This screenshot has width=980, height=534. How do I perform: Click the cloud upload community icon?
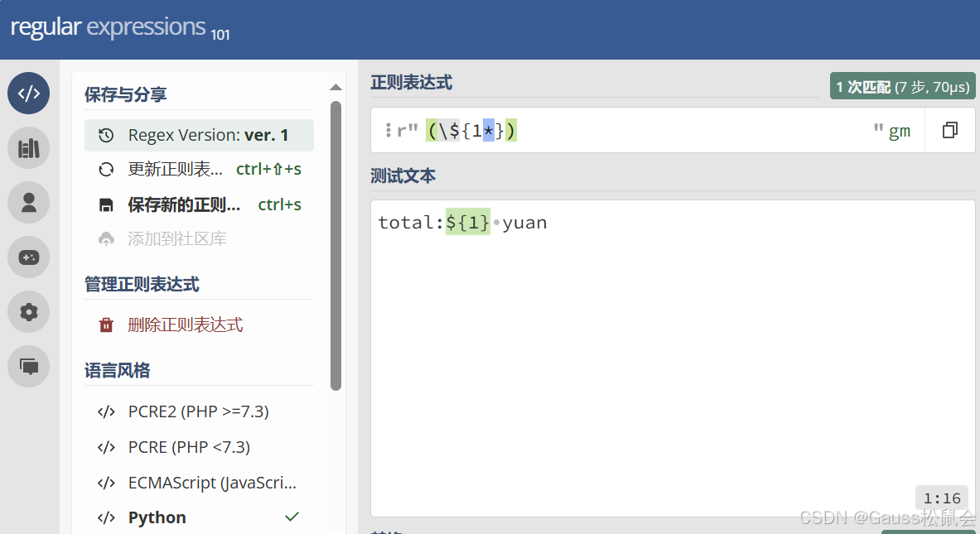point(106,238)
